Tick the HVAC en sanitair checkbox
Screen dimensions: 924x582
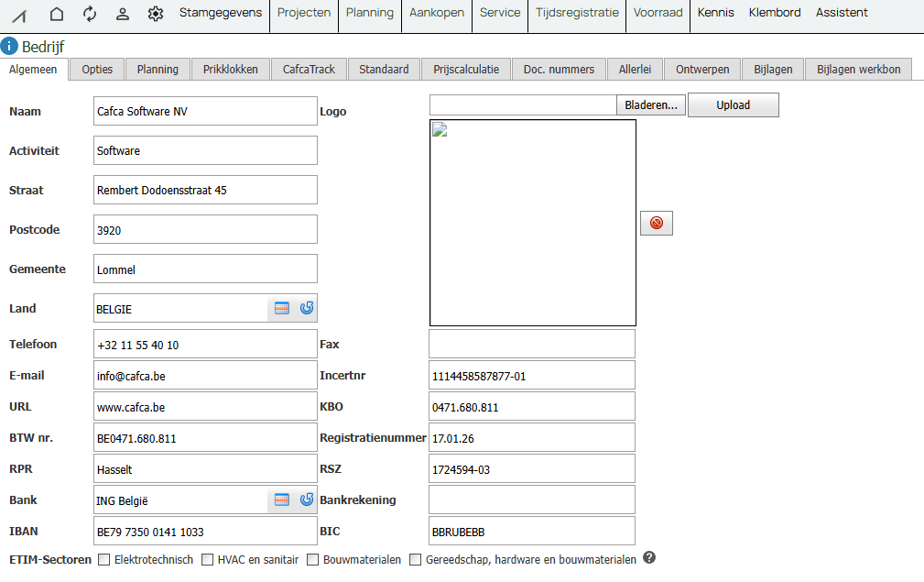click(x=208, y=560)
